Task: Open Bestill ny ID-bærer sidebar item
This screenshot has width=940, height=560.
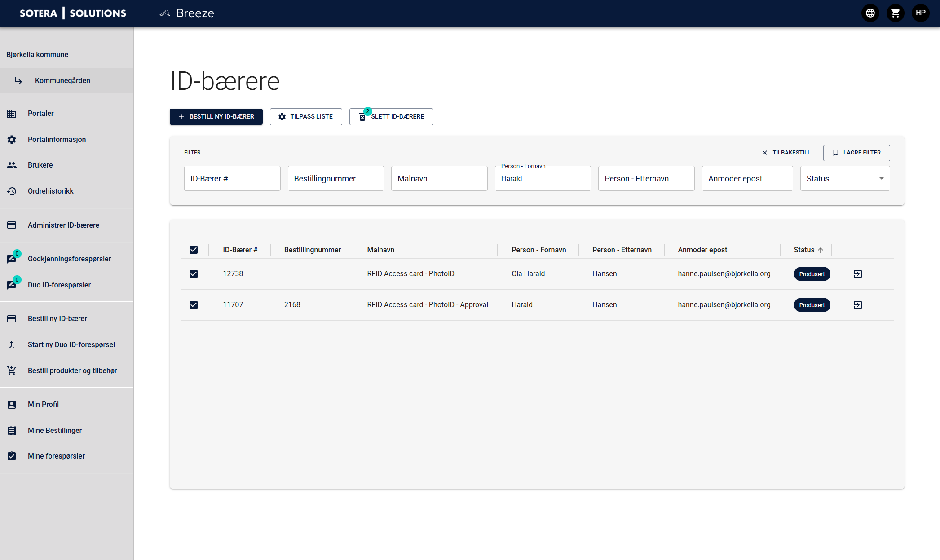Action: (66, 319)
